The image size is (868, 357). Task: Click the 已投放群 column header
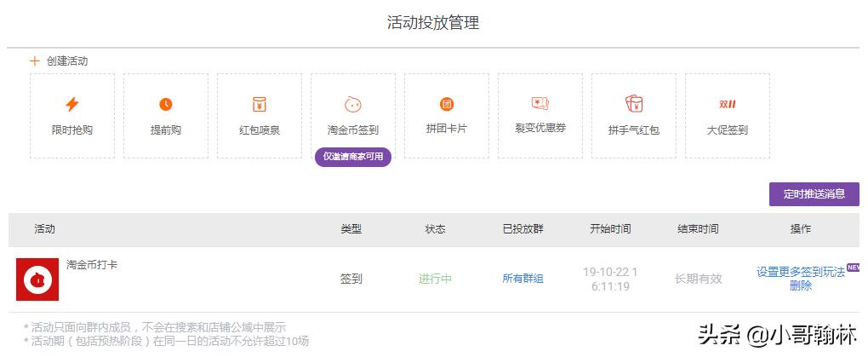pos(523,229)
